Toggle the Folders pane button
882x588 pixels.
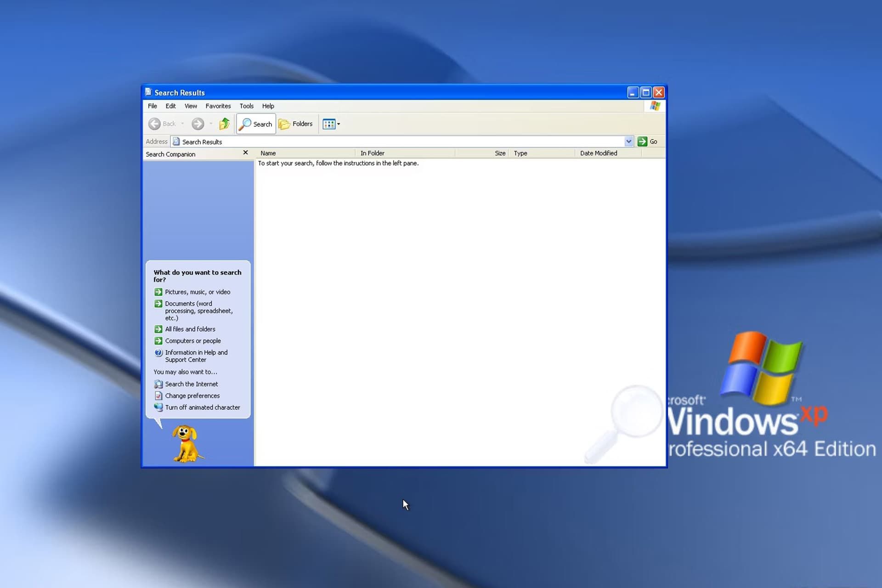tap(296, 124)
